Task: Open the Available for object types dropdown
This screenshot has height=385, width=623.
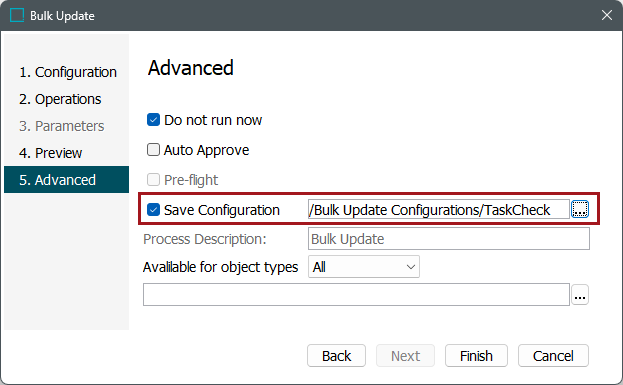Action: tap(364, 267)
